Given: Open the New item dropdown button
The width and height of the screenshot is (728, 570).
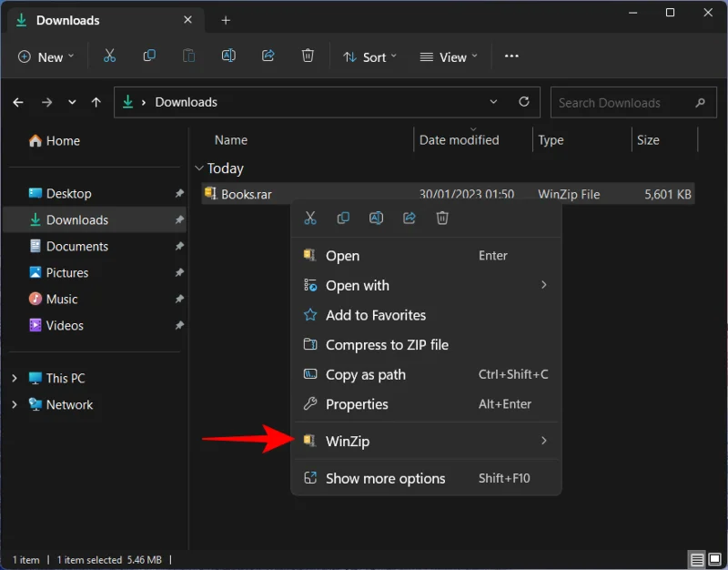Looking at the screenshot, I should pos(45,56).
